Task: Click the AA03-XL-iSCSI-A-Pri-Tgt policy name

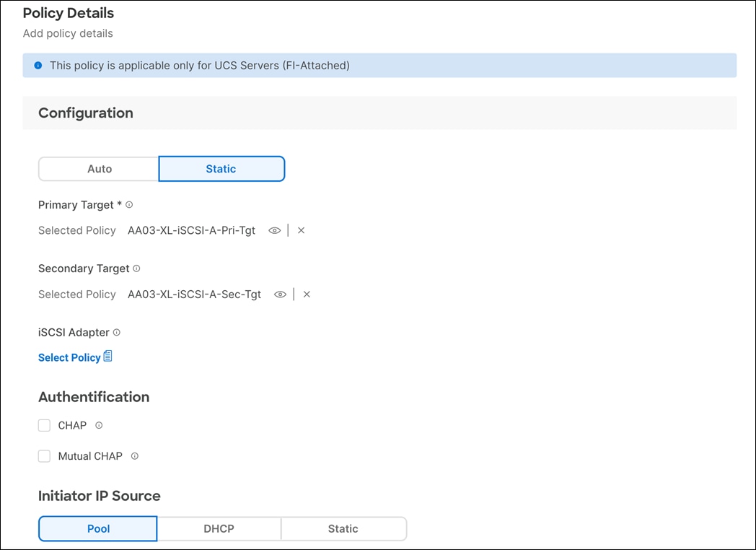Action: tap(191, 230)
